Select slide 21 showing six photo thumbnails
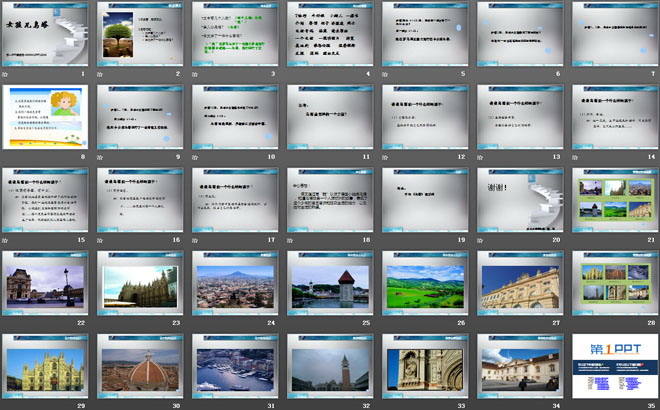 [615, 199]
